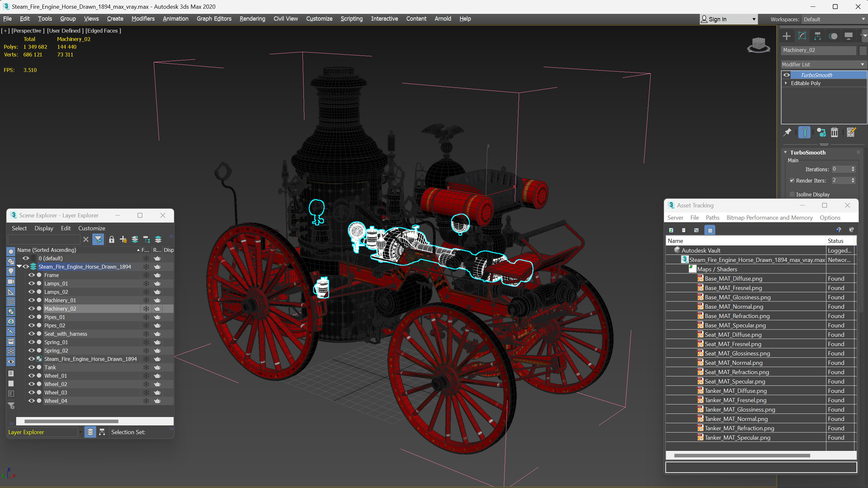The height and width of the screenshot is (488, 868).
Task: Expand the Editable Poly stack entry
Action: tap(786, 83)
